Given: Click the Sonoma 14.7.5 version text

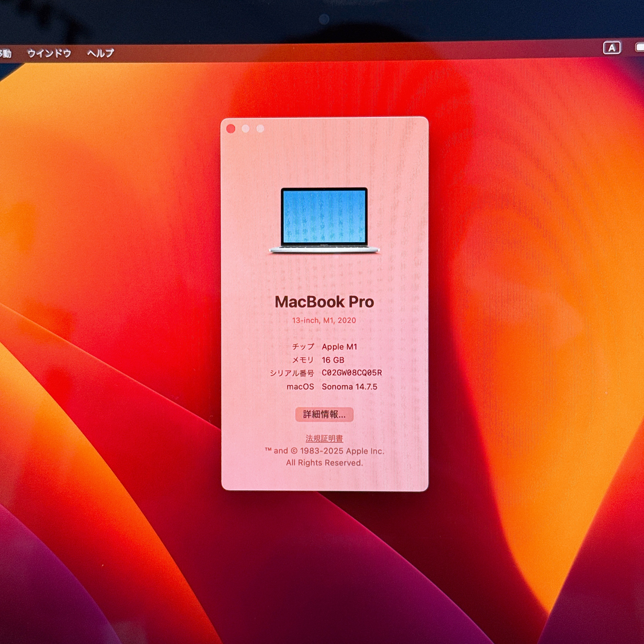Looking at the screenshot, I should 349,387.
